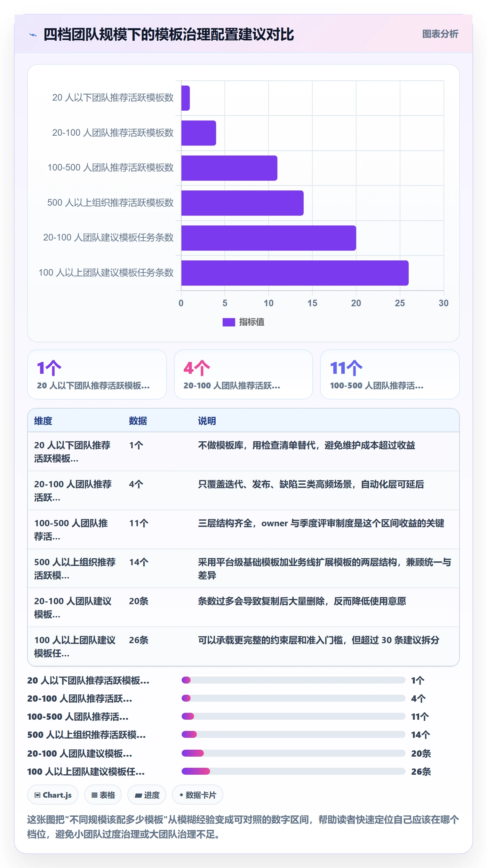The width and height of the screenshot is (487, 868).
Task: Click the chart title 四档团队规模下的模板治理配置建议对比
Action: (169, 35)
